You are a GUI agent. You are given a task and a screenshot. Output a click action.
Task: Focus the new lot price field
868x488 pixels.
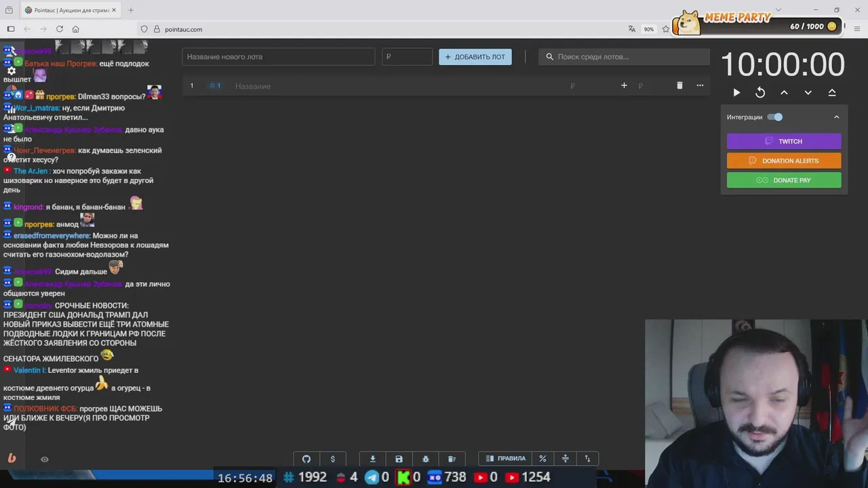(407, 57)
